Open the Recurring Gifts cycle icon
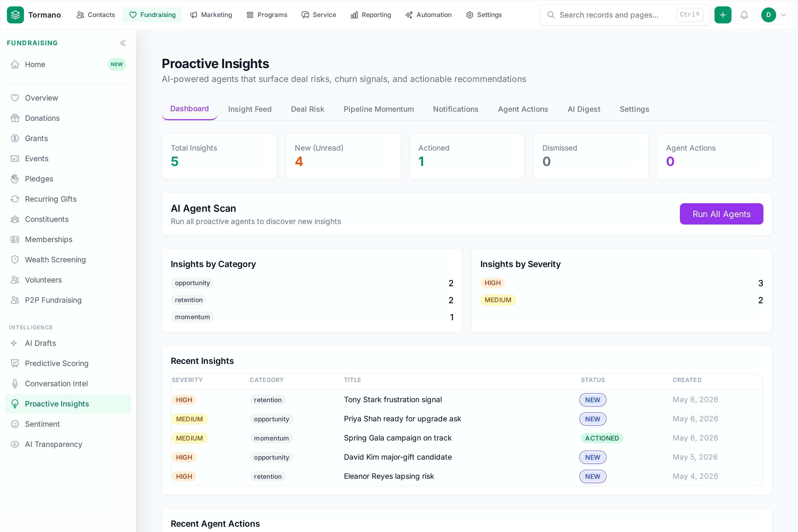The height and width of the screenshot is (532, 798). (x=15, y=199)
